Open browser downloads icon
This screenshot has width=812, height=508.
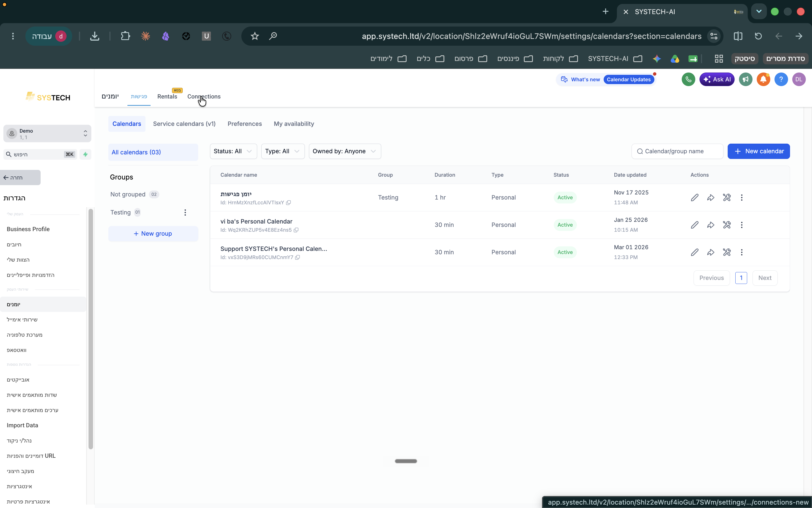[95, 36]
